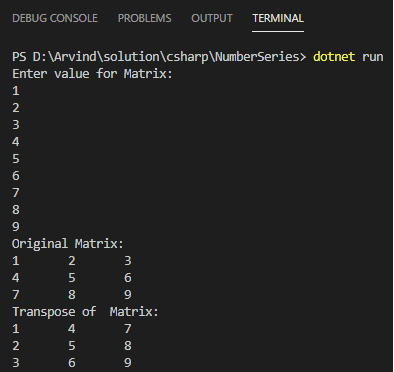This screenshot has width=394, height=372.
Task: Click value 6 in the Transpose last row
Action: click(72, 363)
